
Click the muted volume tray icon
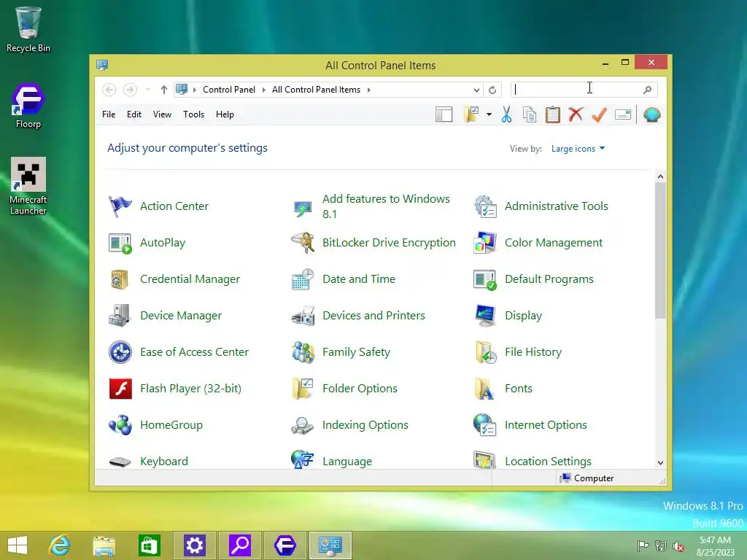(678, 546)
